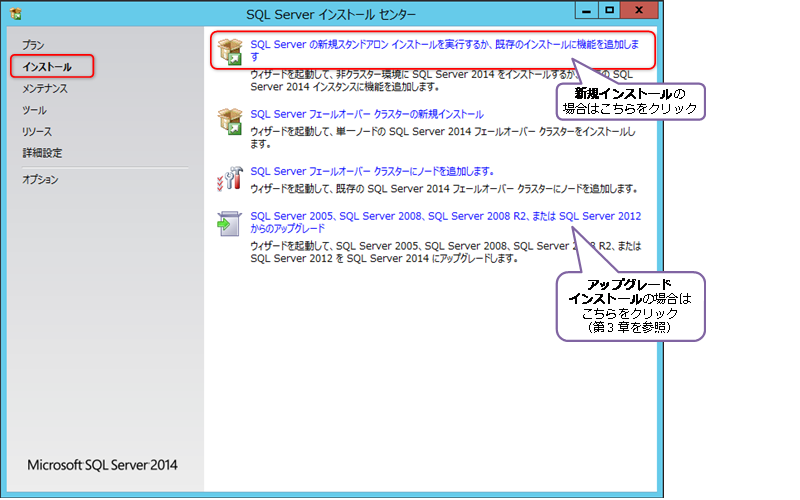Image resolution: width=800 pixels, height=500 pixels.
Task: Click the box icon for standalone installation
Action: pyautogui.click(x=230, y=52)
